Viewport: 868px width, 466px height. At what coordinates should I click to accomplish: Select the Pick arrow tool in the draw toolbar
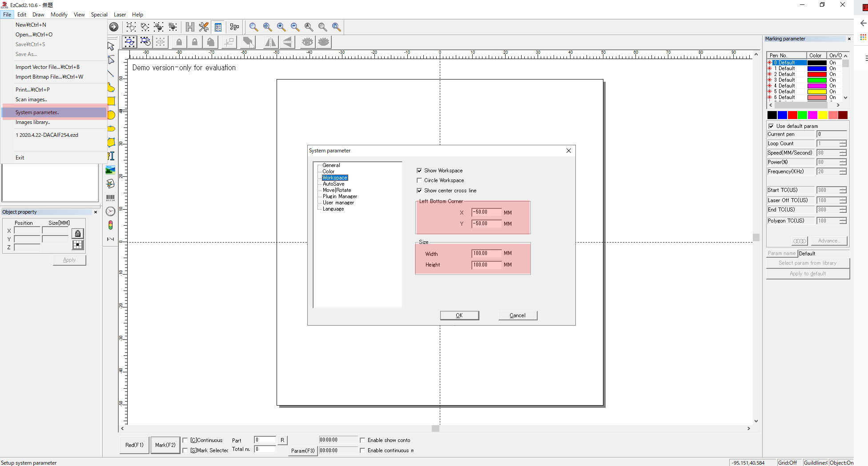pyautogui.click(x=111, y=46)
